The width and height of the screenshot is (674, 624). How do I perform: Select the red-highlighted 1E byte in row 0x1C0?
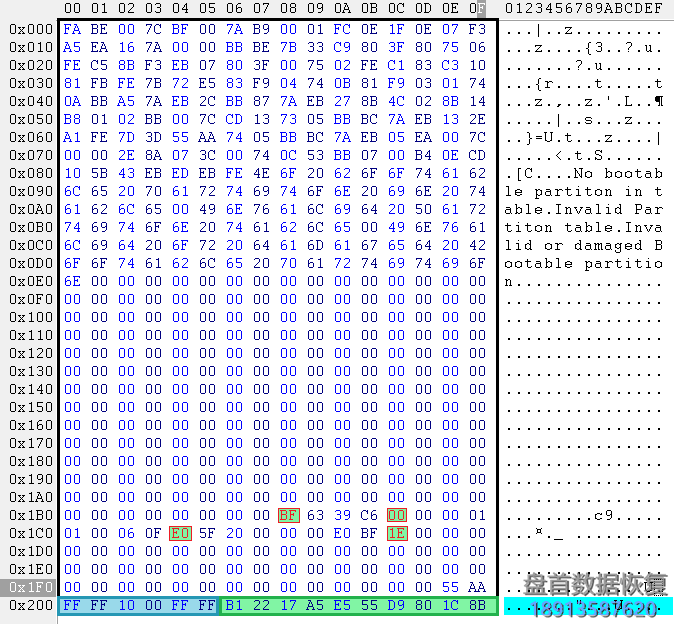coord(397,533)
